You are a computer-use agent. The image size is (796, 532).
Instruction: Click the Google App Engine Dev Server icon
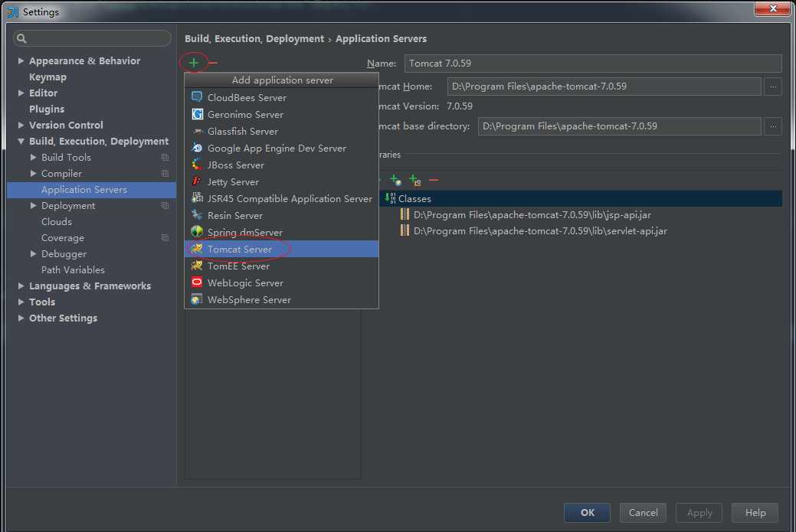tap(197, 148)
